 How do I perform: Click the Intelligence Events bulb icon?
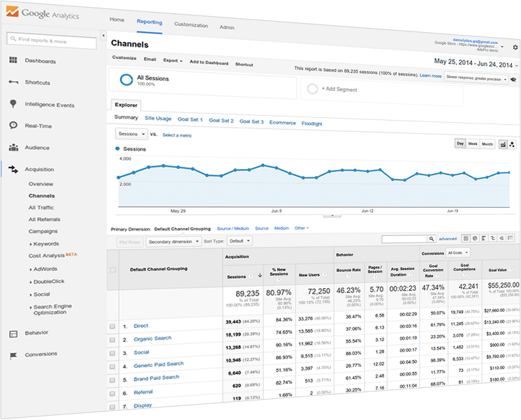[13, 104]
